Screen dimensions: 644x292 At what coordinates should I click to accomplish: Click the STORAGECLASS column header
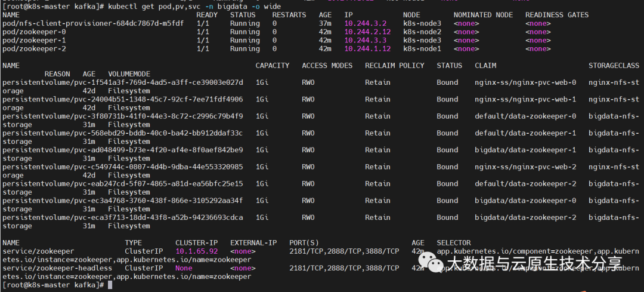click(614, 66)
